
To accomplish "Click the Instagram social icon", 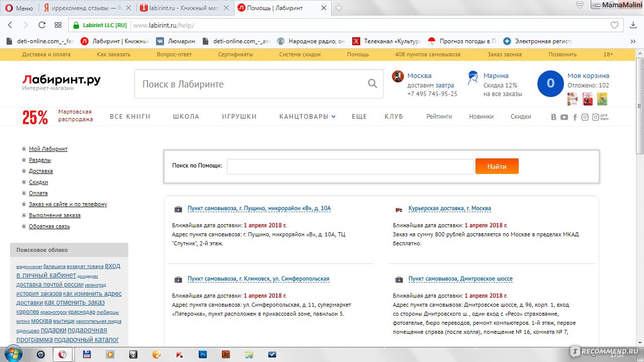I will (585, 117).
